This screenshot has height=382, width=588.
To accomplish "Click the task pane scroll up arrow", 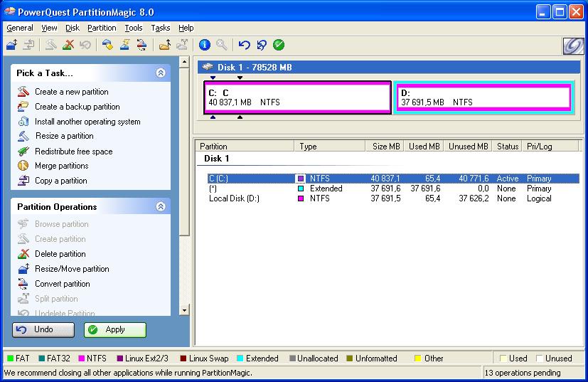I will (x=184, y=62).
